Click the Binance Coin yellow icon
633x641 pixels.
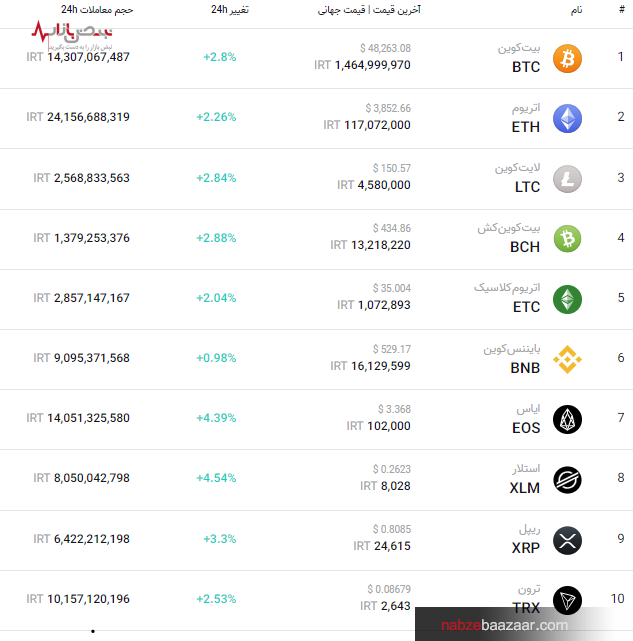[567, 359]
